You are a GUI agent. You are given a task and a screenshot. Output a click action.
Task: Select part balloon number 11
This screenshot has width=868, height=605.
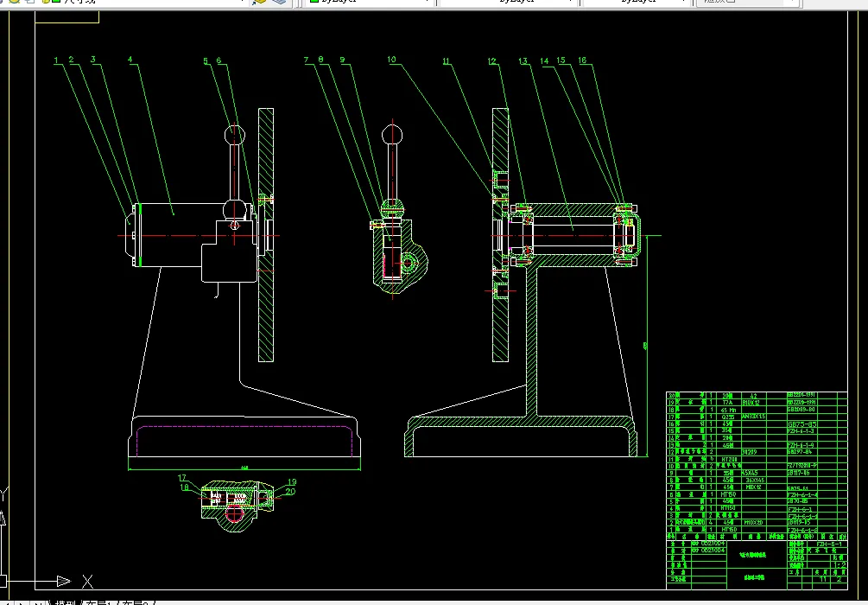(x=447, y=61)
